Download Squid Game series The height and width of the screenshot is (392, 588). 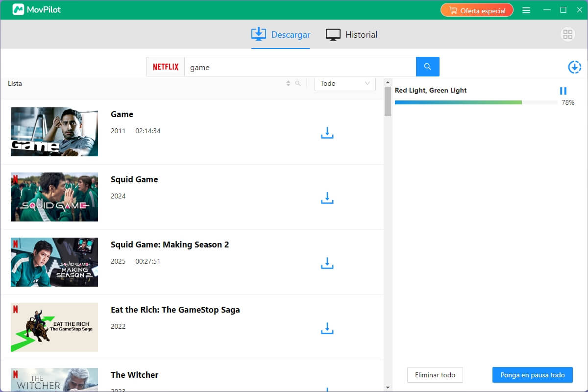click(327, 198)
